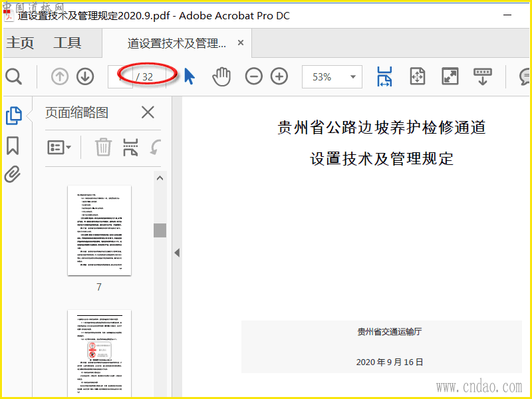The image size is (532, 399).
Task: Zoom out with the minus button
Action: pyautogui.click(x=254, y=76)
